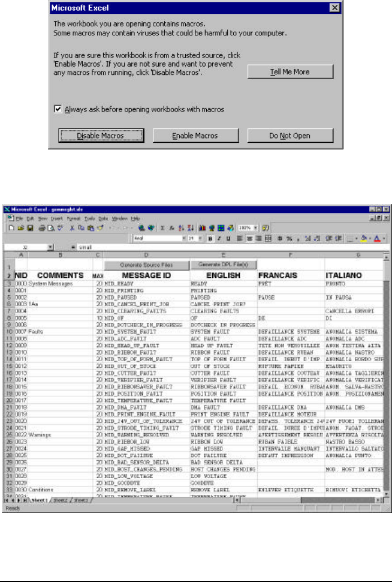Click the formula bar input field

click(x=232, y=247)
